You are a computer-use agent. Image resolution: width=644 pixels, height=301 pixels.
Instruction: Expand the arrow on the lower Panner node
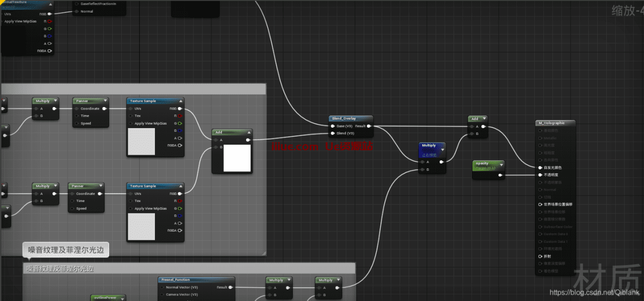click(x=100, y=186)
